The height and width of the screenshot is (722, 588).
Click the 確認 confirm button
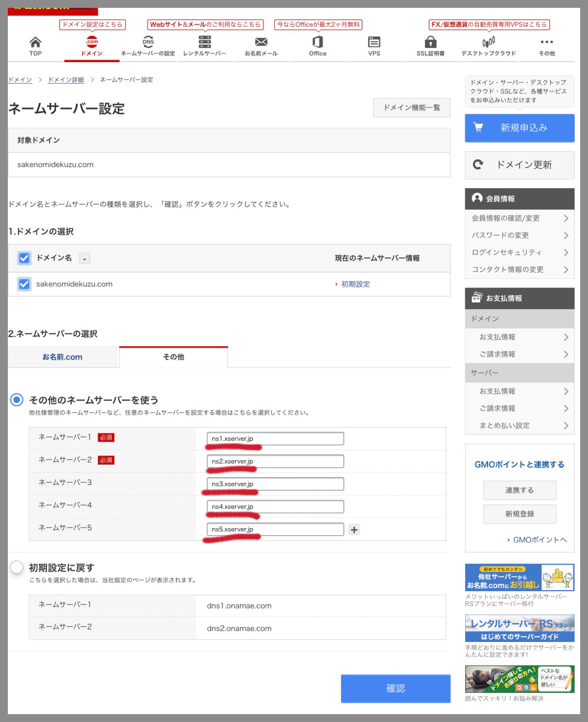(396, 689)
